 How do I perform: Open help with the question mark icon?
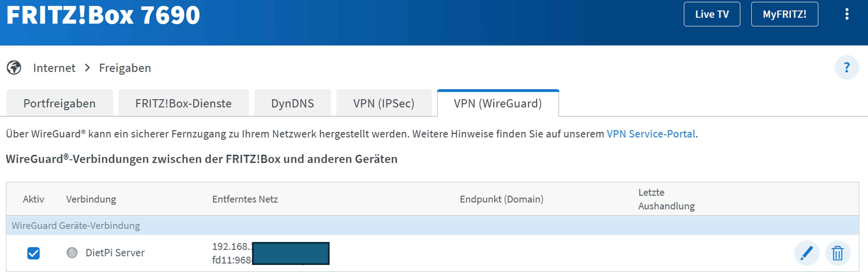846,67
